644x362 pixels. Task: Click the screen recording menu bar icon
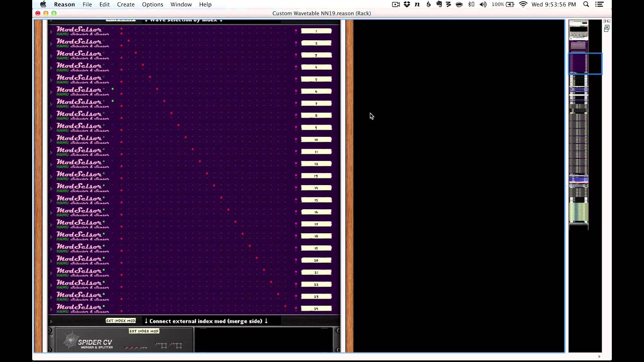pos(396,4)
